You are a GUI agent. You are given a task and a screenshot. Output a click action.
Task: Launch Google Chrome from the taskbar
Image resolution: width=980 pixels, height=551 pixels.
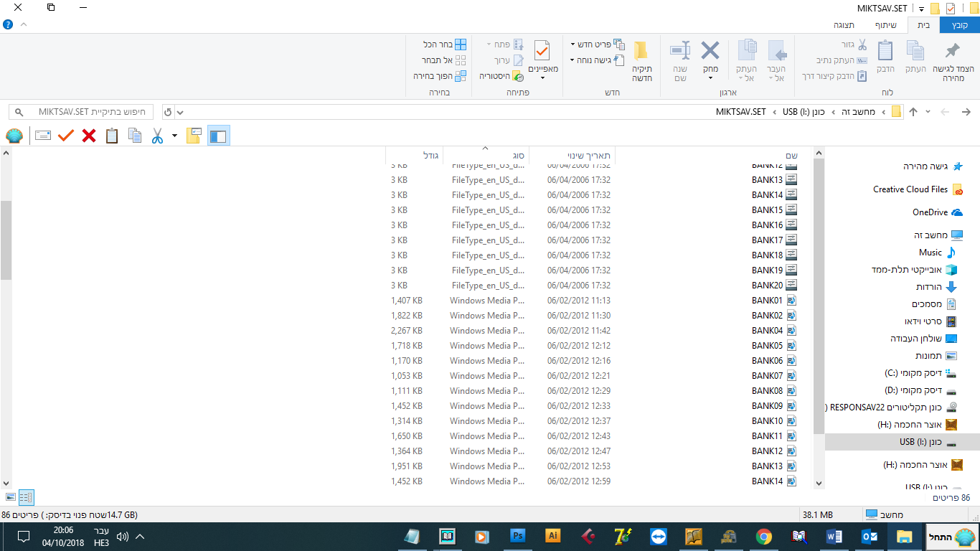763,536
